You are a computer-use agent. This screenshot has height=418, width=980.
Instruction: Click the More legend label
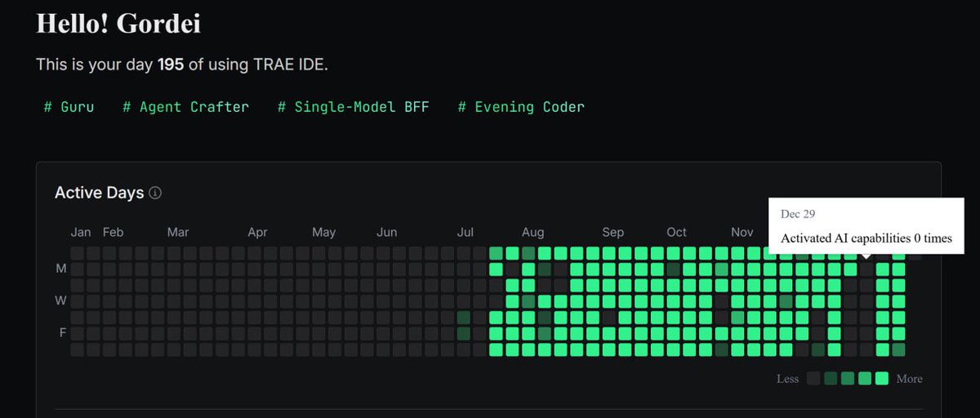(909, 379)
